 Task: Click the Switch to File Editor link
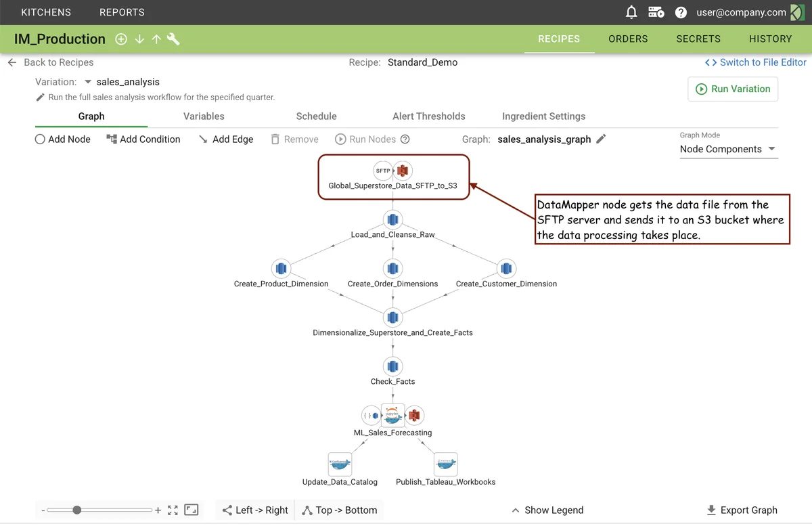[755, 62]
